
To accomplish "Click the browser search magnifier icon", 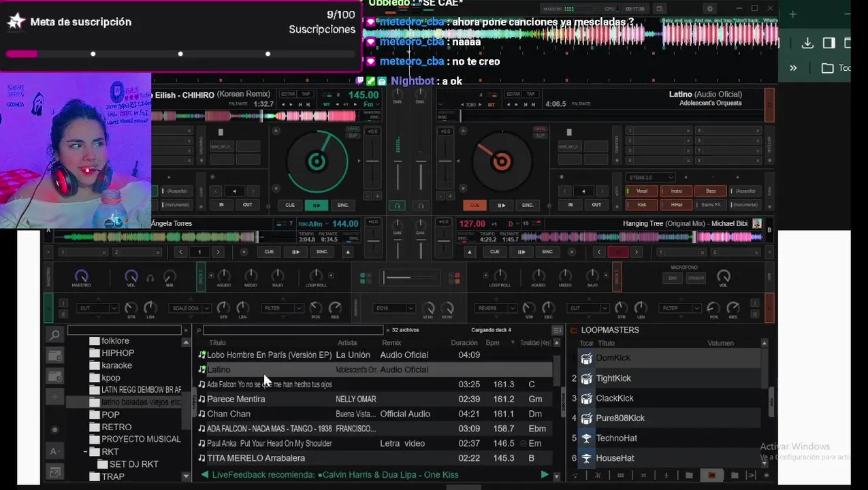I will pyautogui.click(x=55, y=334).
